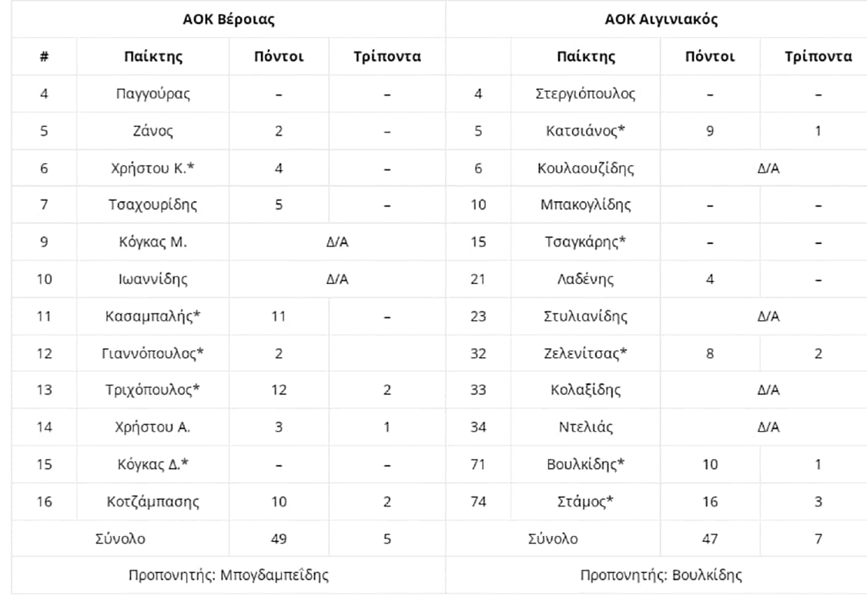Click the Τριχόπουλος* player name
The image size is (867, 616).
152,390
